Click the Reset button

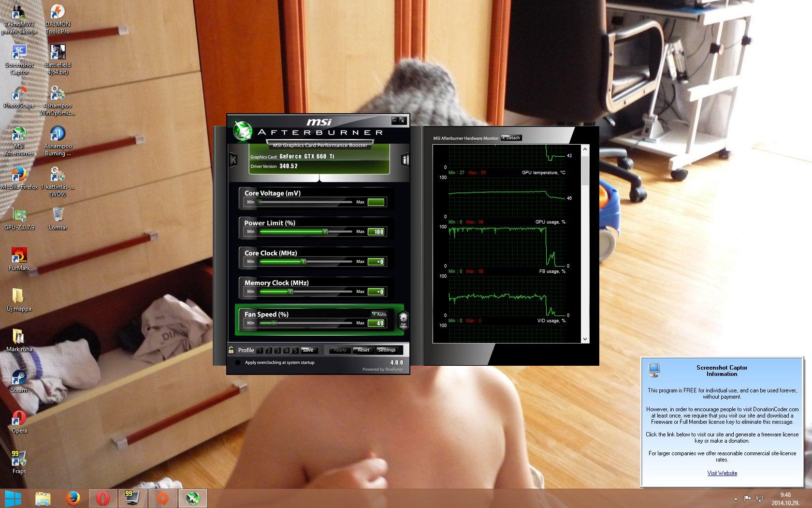point(363,350)
